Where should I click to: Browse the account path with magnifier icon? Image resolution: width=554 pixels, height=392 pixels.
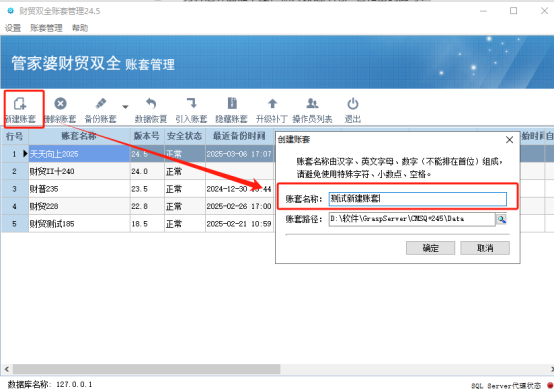click(x=502, y=220)
